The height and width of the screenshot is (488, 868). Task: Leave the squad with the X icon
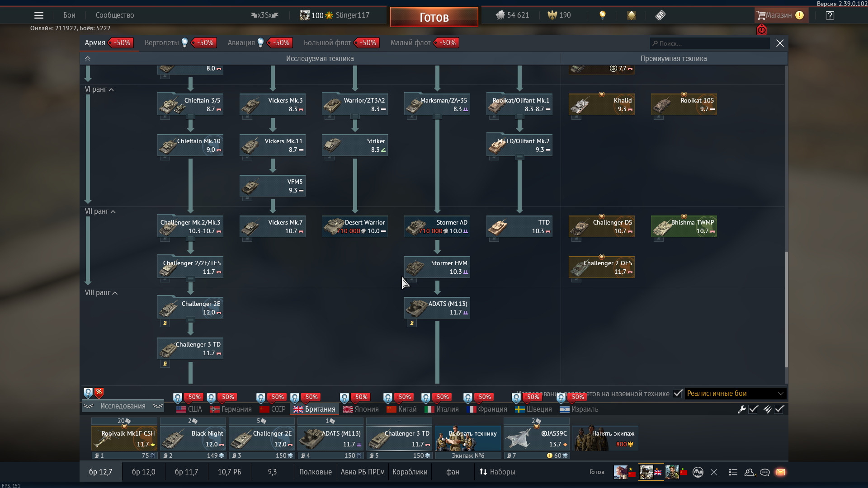pos(714,472)
